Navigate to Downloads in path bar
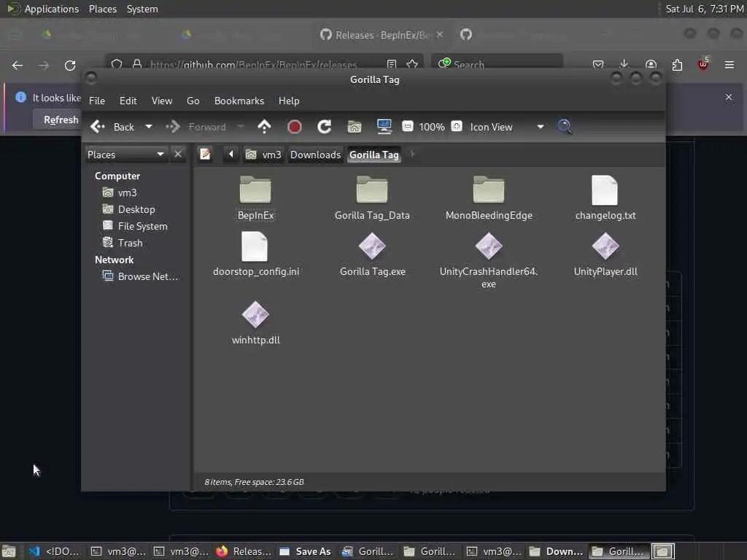The width and height of the screenshot is (747, 560). click(x=315, y=155)
